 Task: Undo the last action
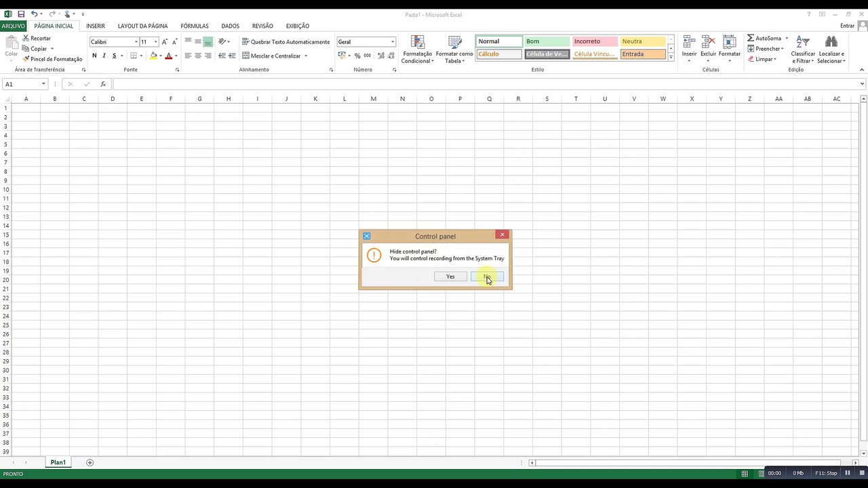(x=35, y=14)
